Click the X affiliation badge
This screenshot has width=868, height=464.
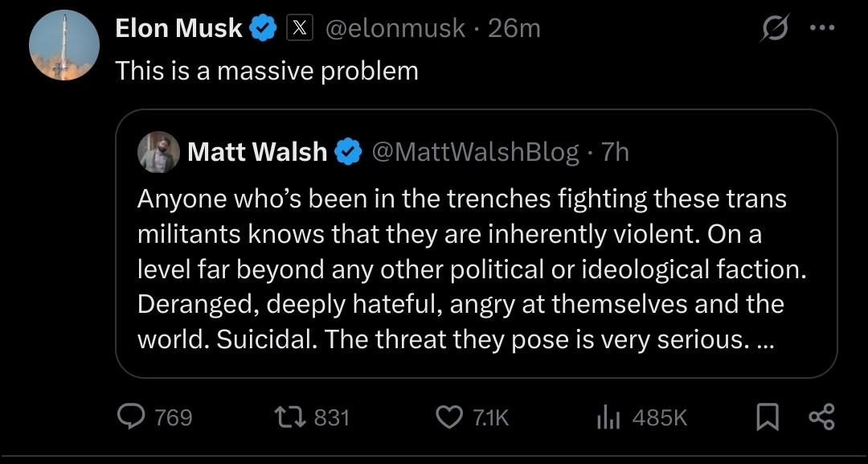pos(300,29)
